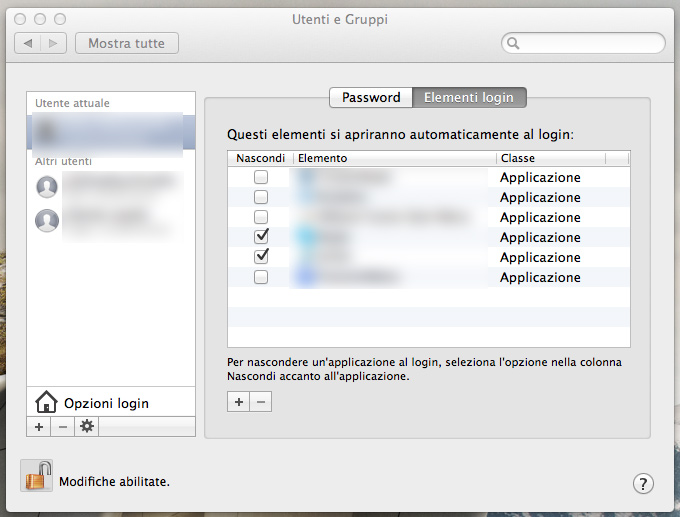
Task: Add a login item with plus button
Action: click(239, 402)
